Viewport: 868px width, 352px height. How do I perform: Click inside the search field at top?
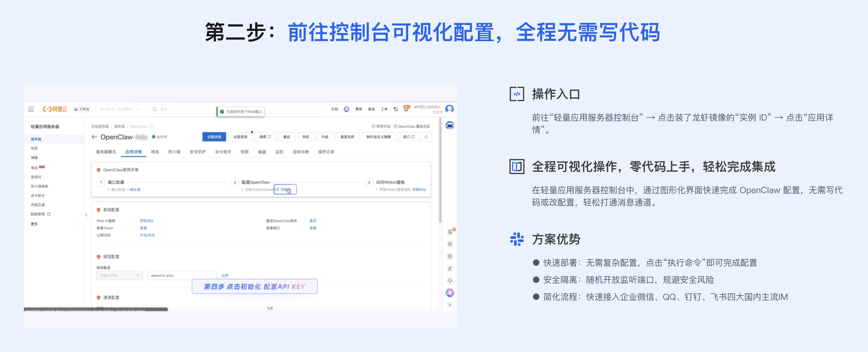point(175,109)
